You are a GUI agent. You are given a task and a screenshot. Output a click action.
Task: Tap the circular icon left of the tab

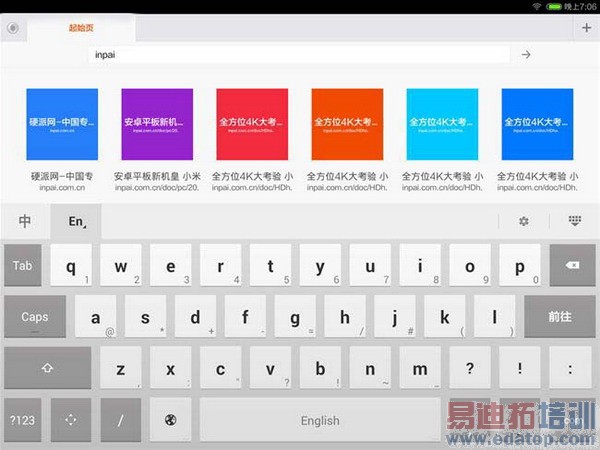[13, 28]
